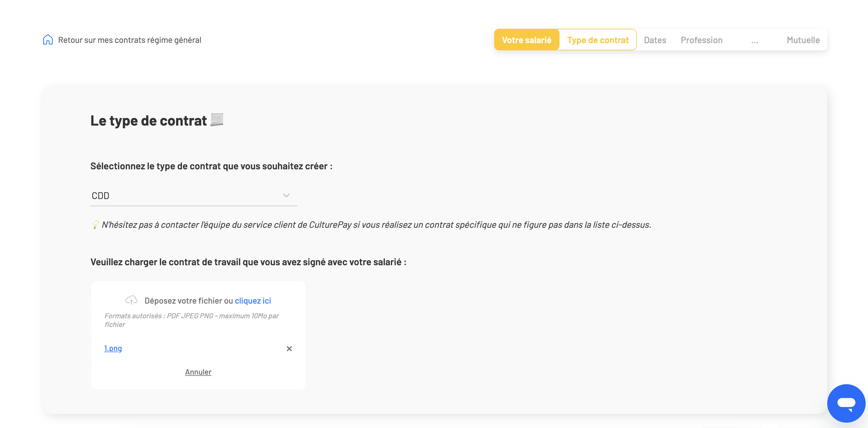Image resolution: width=868 pixels, height=428 pixels.
Task: Open the CDD contract type dropdown
Action: pos(193,196)
